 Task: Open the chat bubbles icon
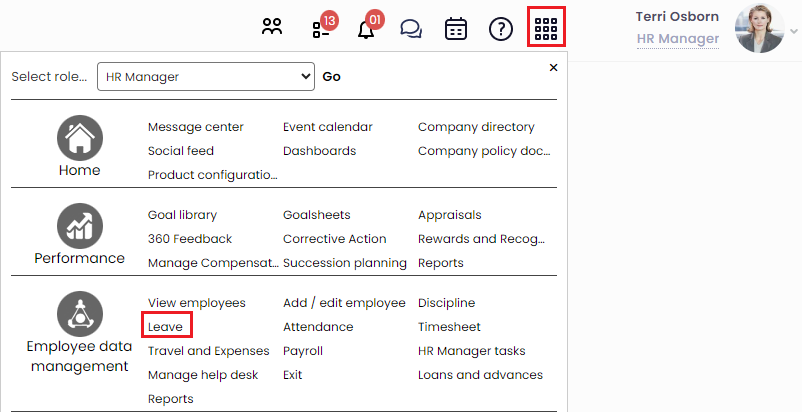(x=410, y=28)
